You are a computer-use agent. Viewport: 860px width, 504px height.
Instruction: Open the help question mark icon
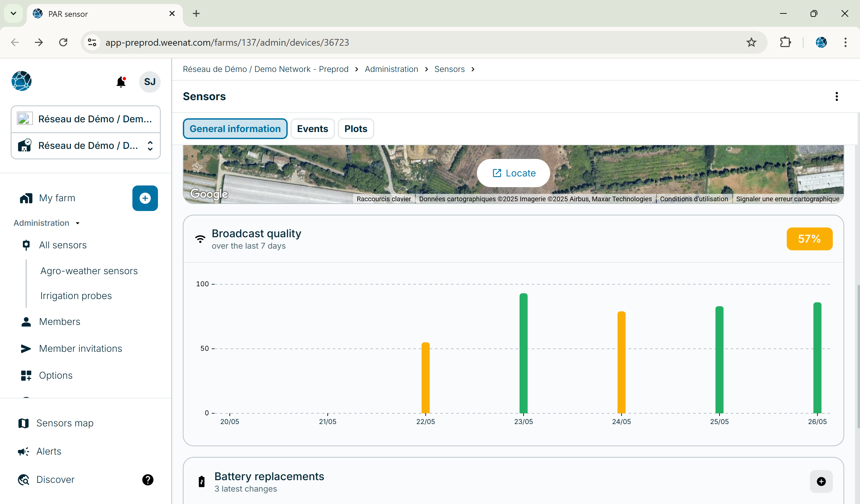coord(148,480)
